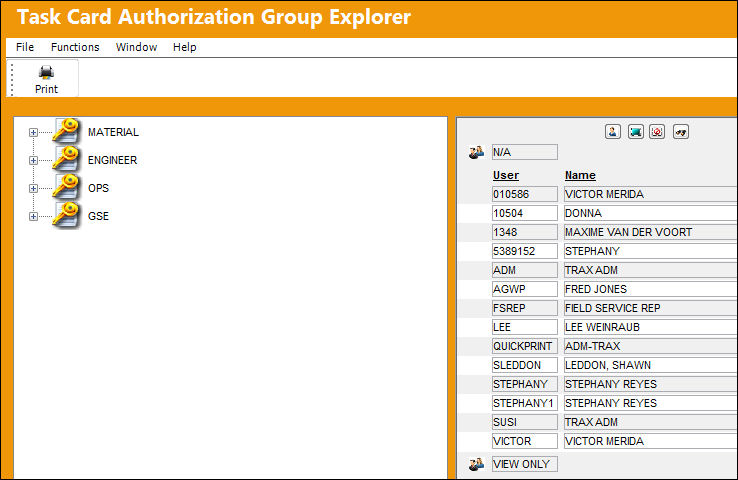Select user cell 10504
Screen dimensions: 738x480
(525, 213)
